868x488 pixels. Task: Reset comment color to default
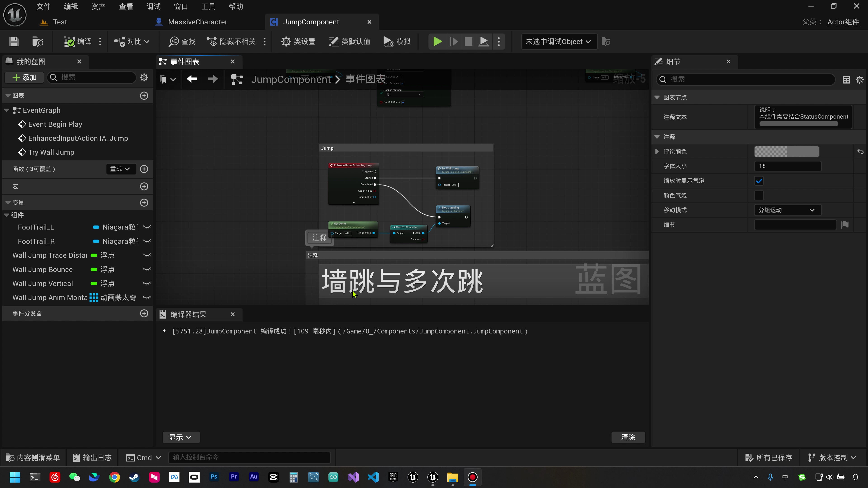pyautogui.click(x=860, y=152)
